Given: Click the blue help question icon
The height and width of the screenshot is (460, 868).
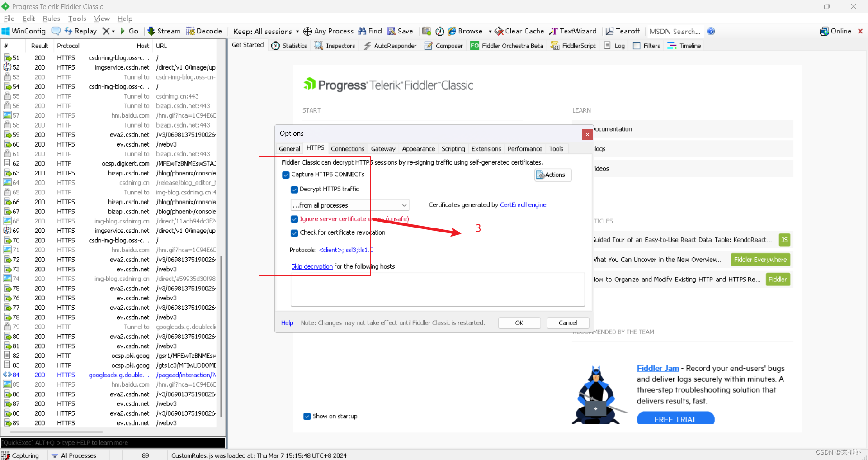Looking at the screenshot, I should coord(711,31).
